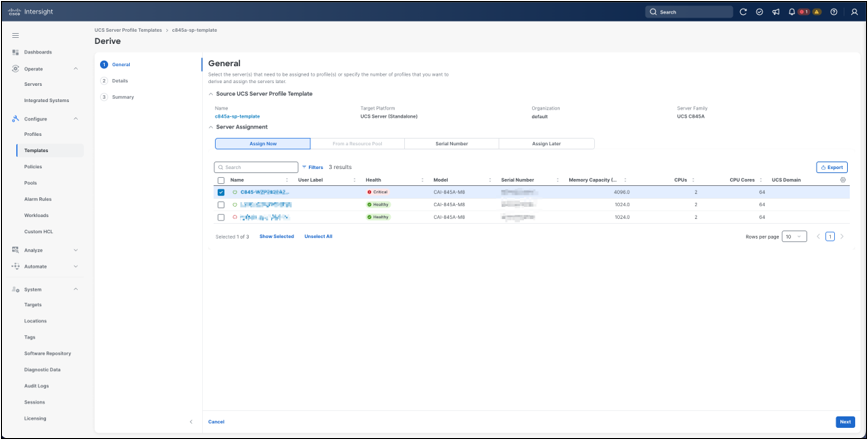Open Targets in the sidebar
Screen dimensions: 868x440
pyautogui.click(x=33, y=305)
